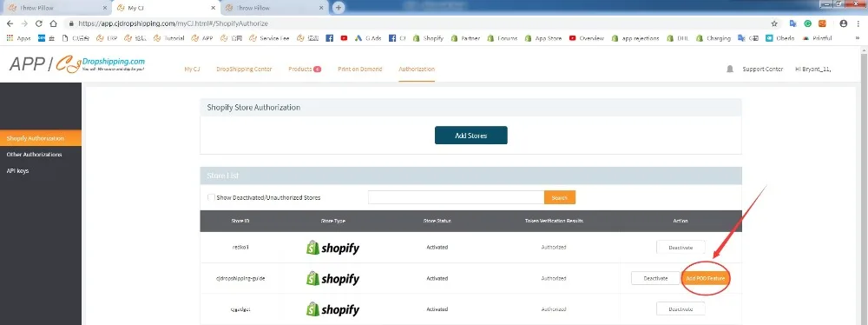Deactivate the cjdropshipping-guide store
The image size is (868, 325).
click(x=655, y=278)
